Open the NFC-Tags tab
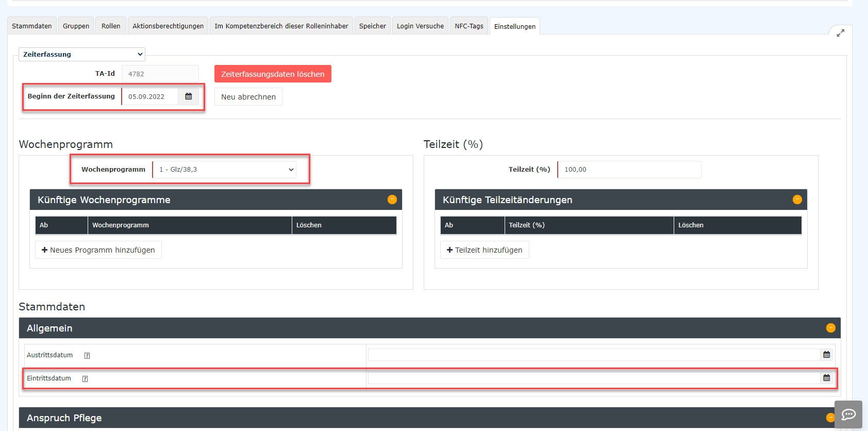Viewport: 868px width, 431px height. 469,26
